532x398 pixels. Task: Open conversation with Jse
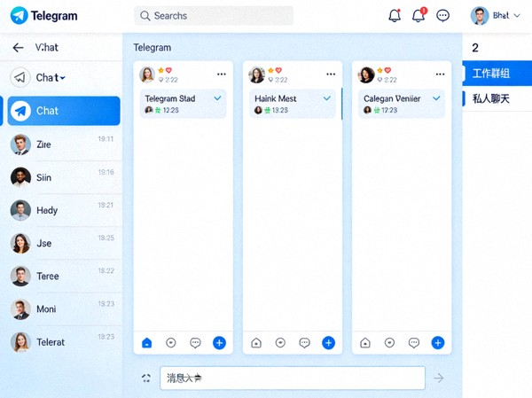click(62, 243)
